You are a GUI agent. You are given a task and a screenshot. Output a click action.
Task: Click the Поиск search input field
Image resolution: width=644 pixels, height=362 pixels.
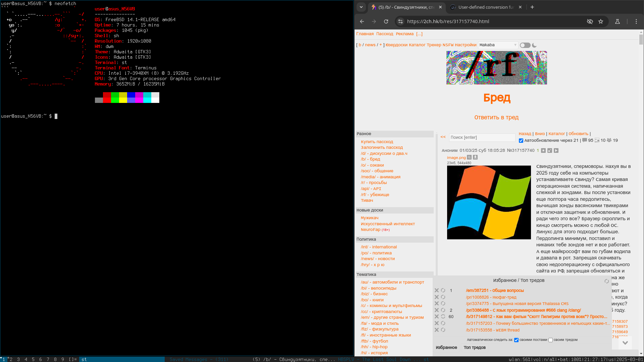(x=482, y=137)
